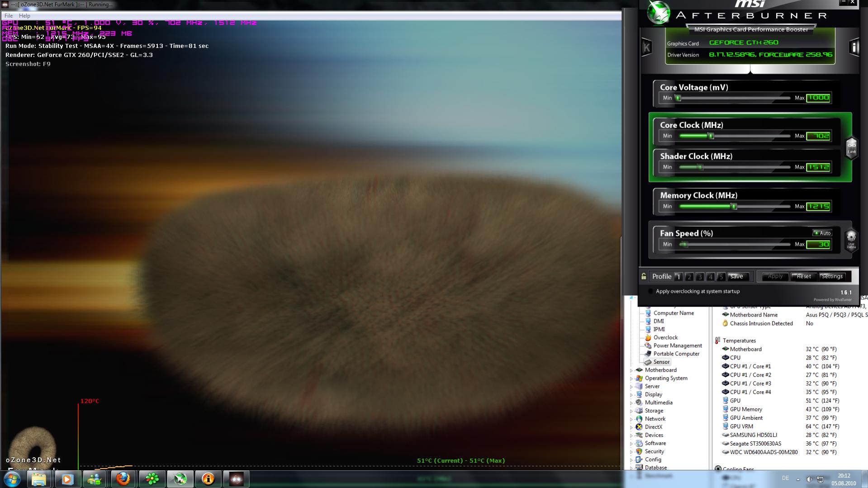The height and width of the screenshot is (488, 868).
Task: Switch to Everest info taskbar icon
Action: 208,479
